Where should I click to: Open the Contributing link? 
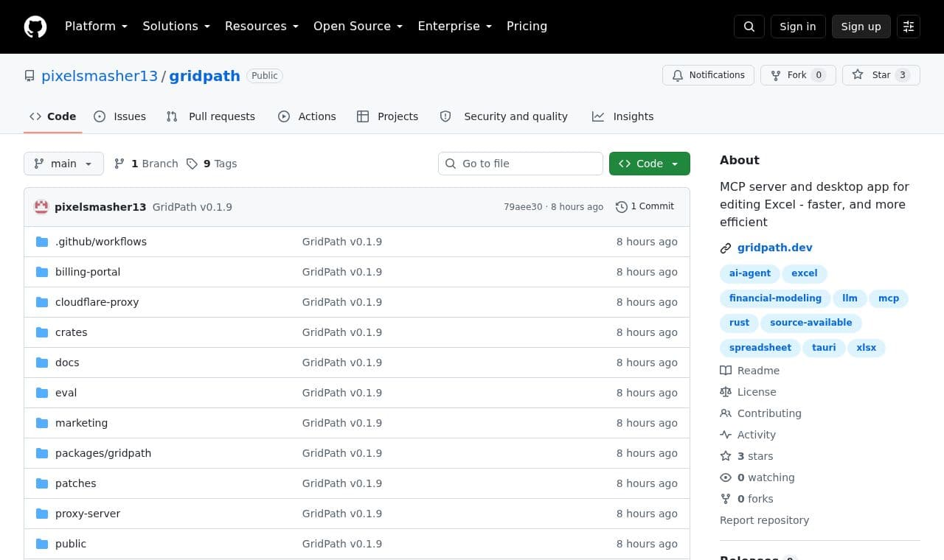760,413
